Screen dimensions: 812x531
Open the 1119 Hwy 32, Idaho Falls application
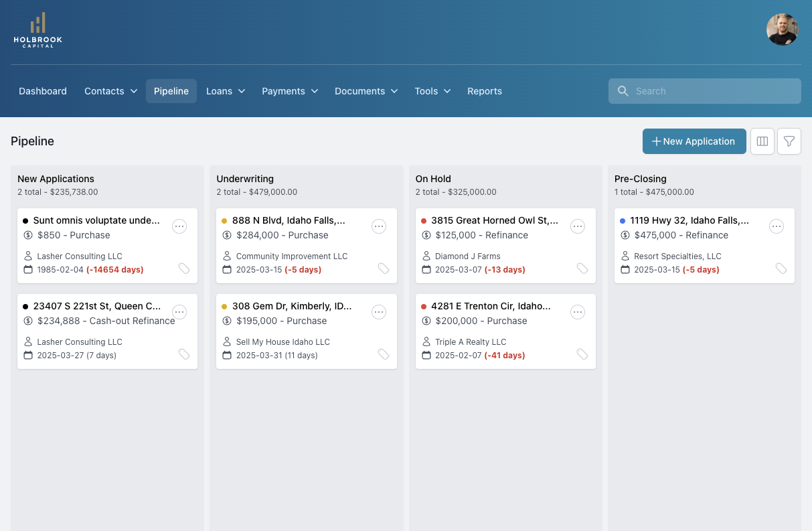coord(689,220)
